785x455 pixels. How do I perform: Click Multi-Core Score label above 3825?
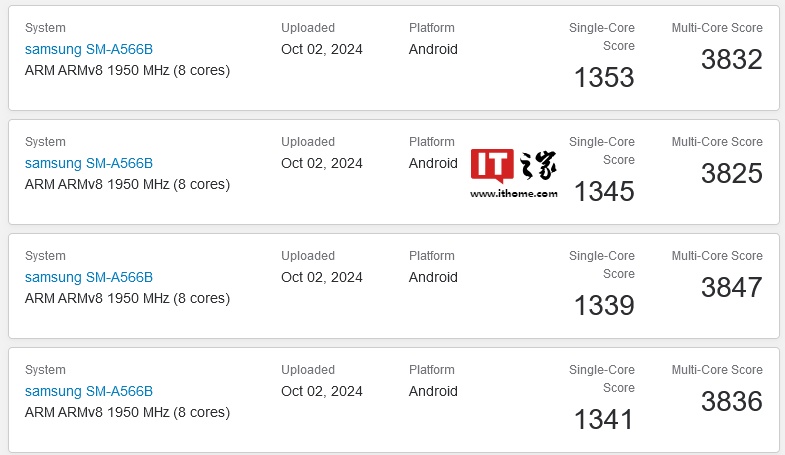pyautogui.click(x=717, y=142)
